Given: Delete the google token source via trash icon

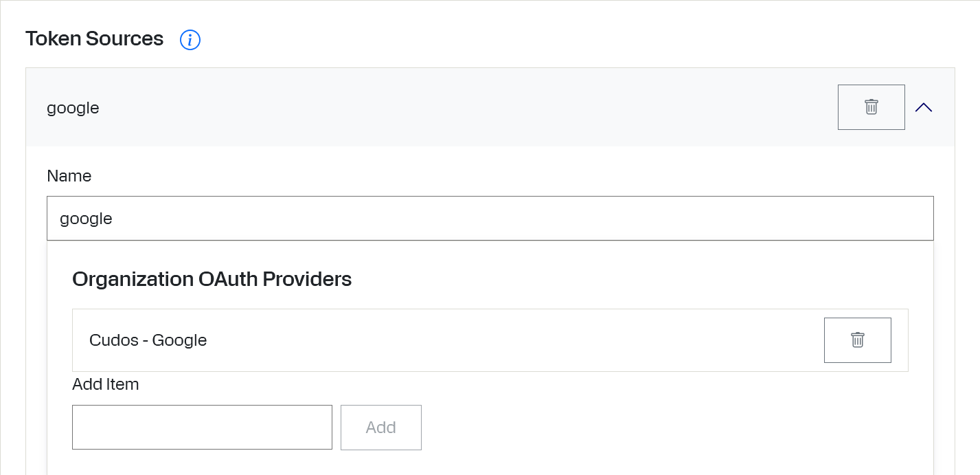Looking at the screenshot, I should point(871,107).
